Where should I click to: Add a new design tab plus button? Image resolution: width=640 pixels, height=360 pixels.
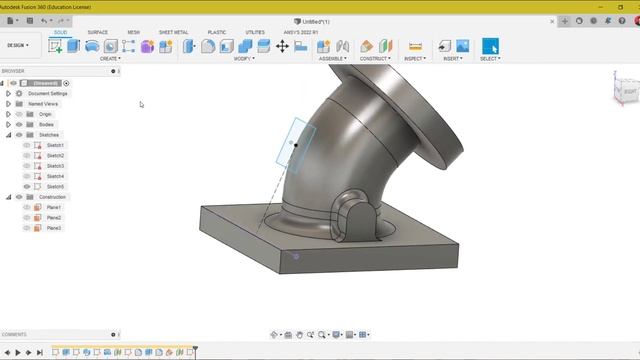[564, 21]
